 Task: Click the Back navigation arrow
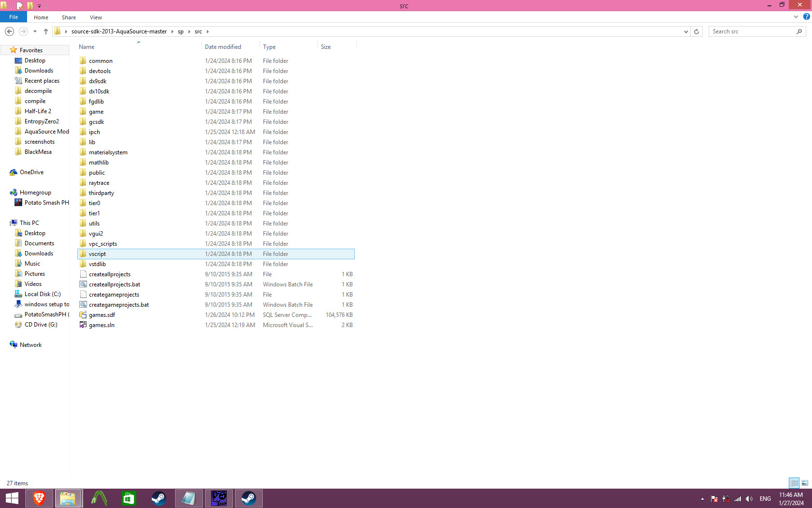(x=9, y=31)
